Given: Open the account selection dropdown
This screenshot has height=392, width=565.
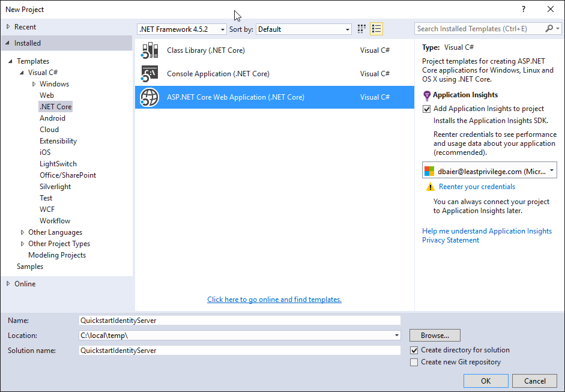Looking at the screenshot, I should point(489,170).
